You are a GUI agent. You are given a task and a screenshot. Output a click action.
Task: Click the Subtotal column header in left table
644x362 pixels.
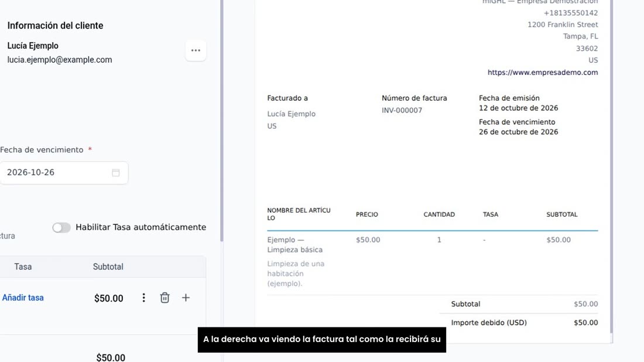(x=108, y=267)
